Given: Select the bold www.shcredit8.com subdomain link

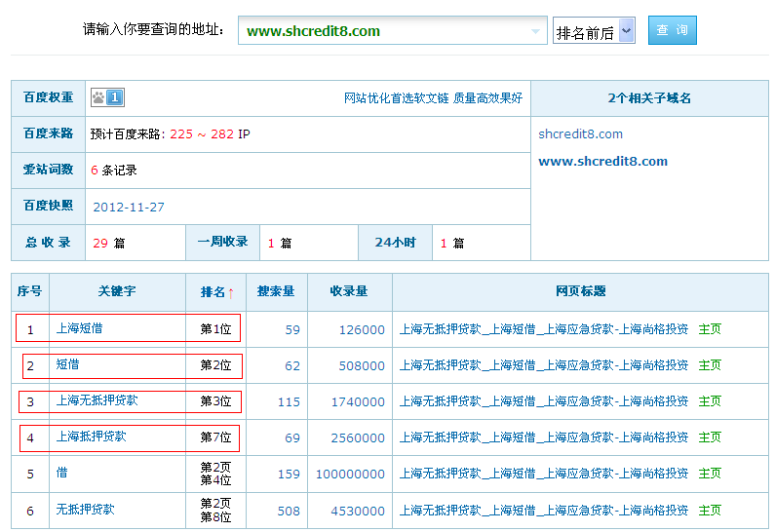Looking at the screenshot, I should [x=602, y=162].
